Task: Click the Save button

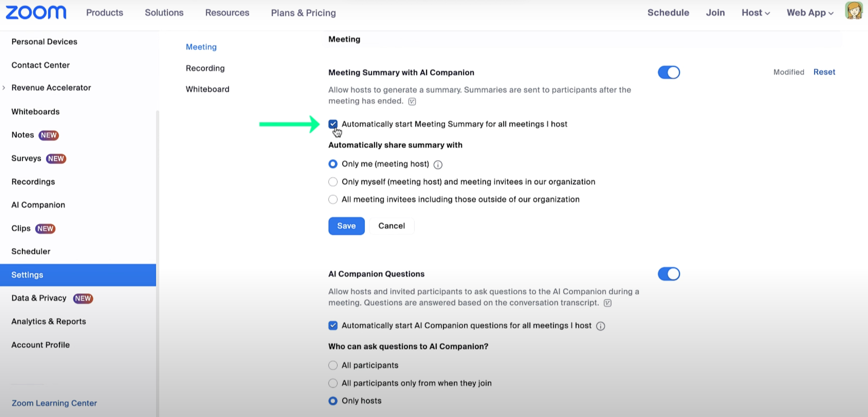Action: [346, 226]
